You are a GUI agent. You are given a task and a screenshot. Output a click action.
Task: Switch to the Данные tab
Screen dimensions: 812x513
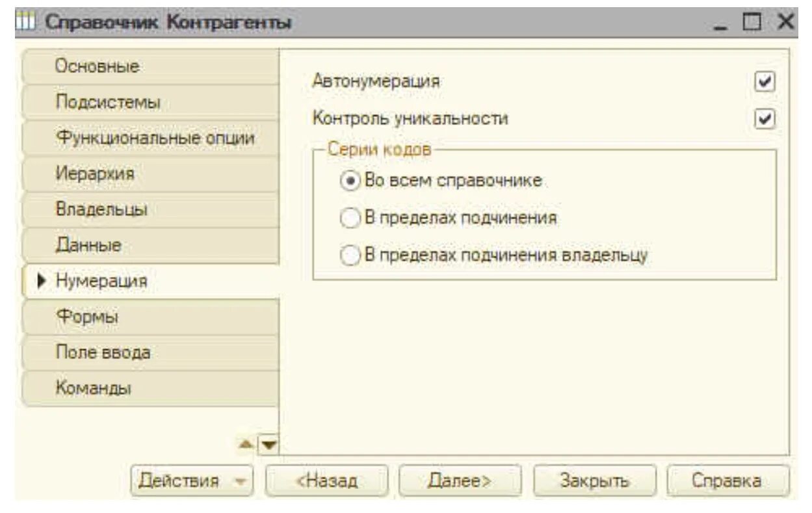pyautogui.click(x=150, y=246)
